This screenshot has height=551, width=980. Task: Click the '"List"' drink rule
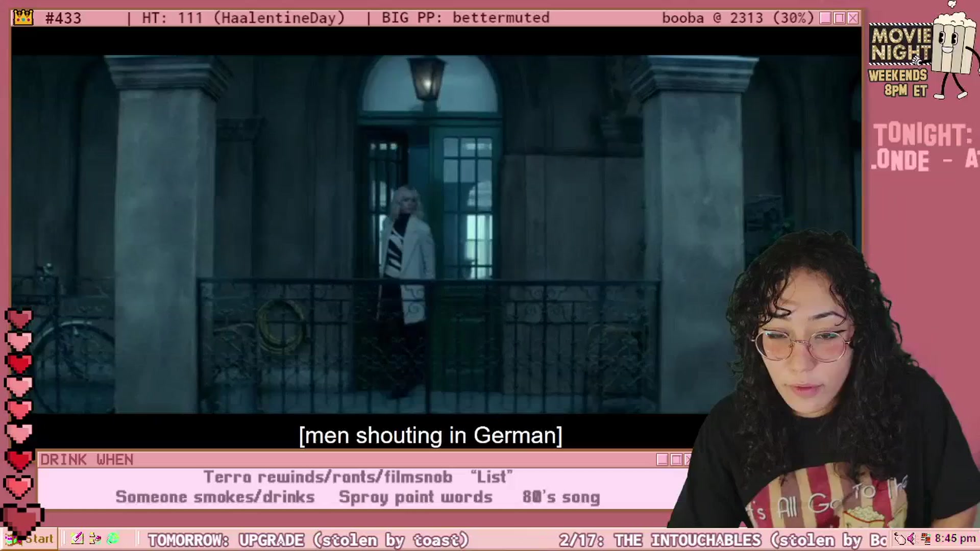point(492,477)
